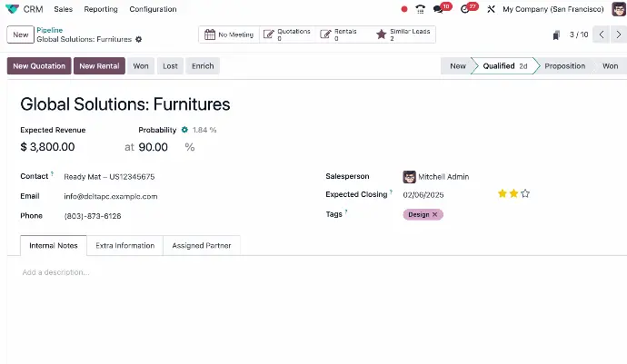Image resolution: width=627 pixels, height=364 pixels.
Task: Go to previous record arrow
Action: (x=601, y=34)
